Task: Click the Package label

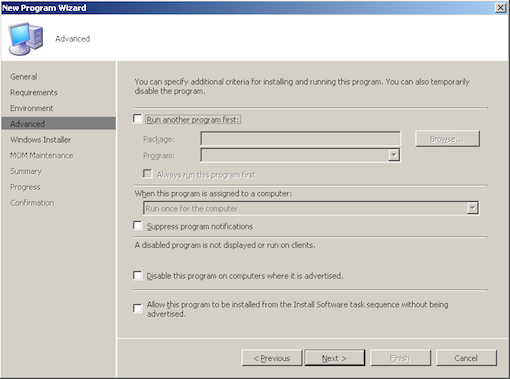Action: (159, 139)
